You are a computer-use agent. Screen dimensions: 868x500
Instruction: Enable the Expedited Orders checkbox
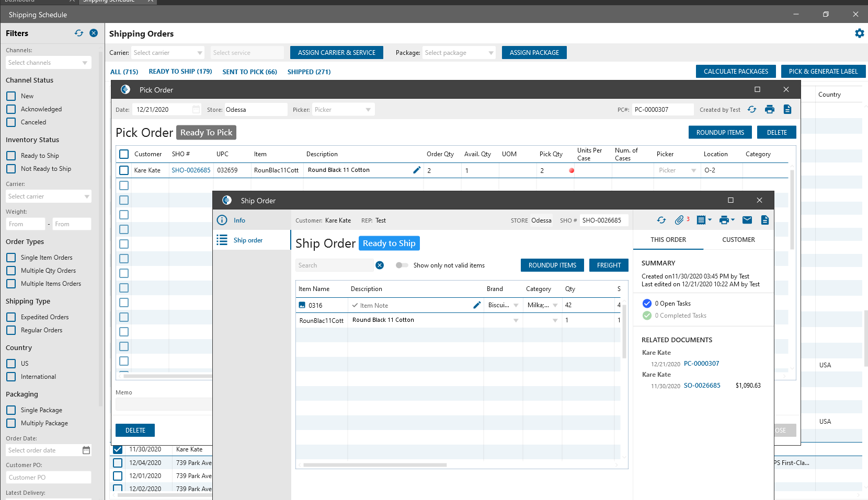[11, 317]
